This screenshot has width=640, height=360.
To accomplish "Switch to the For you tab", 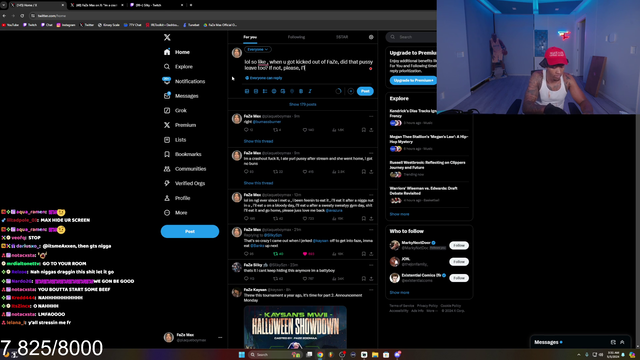I will (250, 37).
